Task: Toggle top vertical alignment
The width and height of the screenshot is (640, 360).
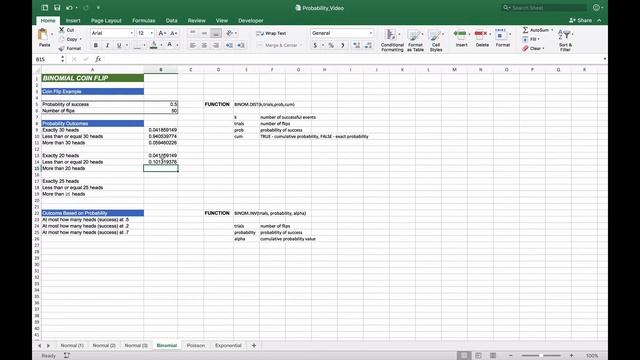Action: [192, 33]
